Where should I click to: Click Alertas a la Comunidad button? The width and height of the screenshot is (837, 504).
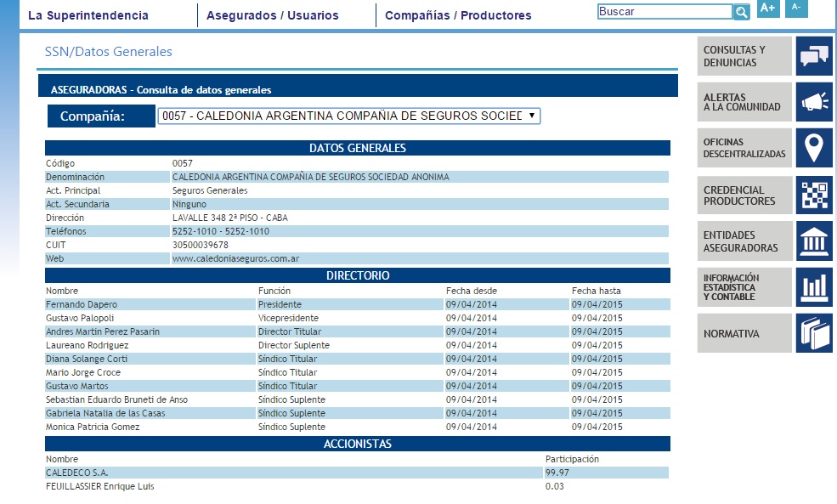click(744, 101)
